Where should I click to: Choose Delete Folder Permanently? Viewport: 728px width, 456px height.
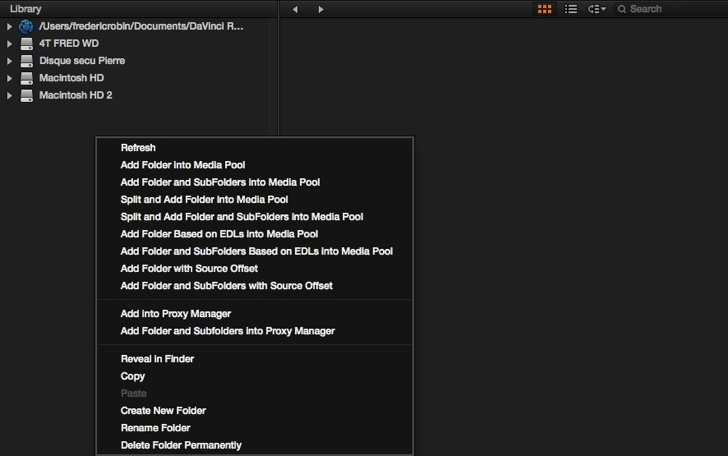[x=181, y=445]
